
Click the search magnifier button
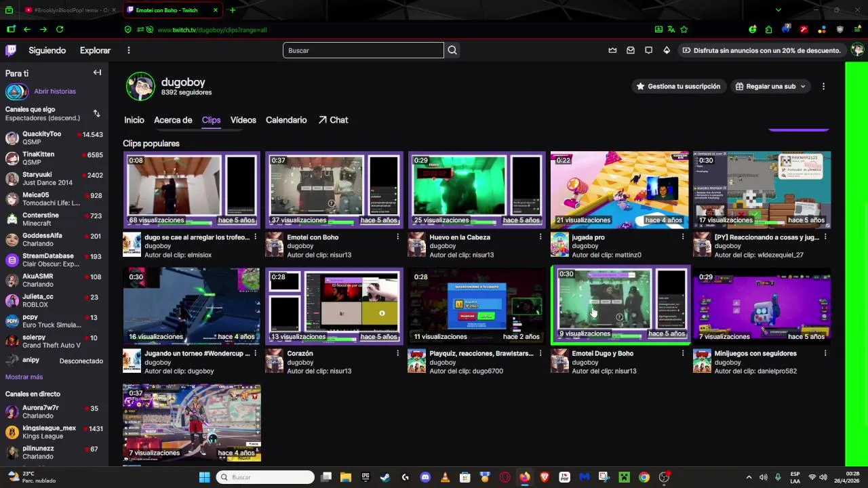click(452, 50)
